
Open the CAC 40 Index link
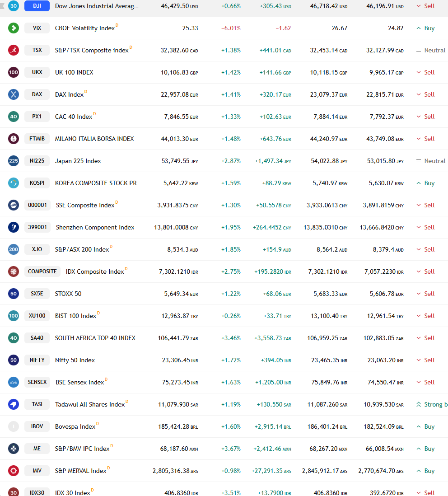[x=74, y=117]
